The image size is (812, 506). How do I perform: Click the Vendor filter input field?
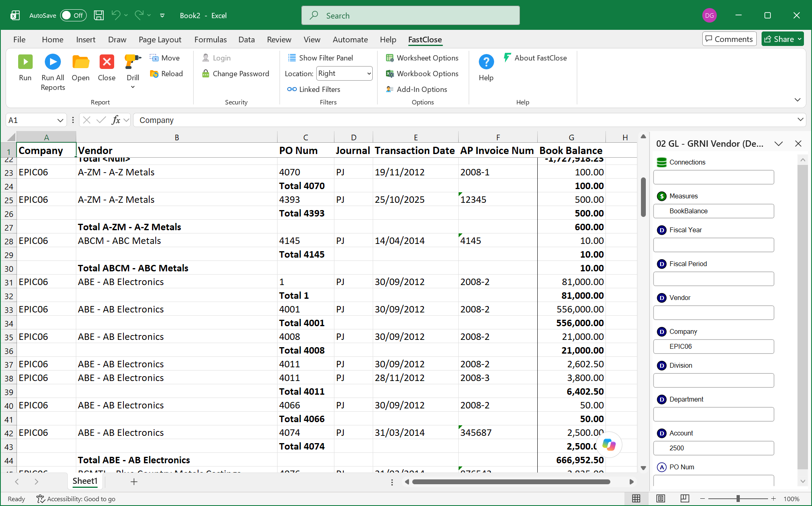[713, 313]
